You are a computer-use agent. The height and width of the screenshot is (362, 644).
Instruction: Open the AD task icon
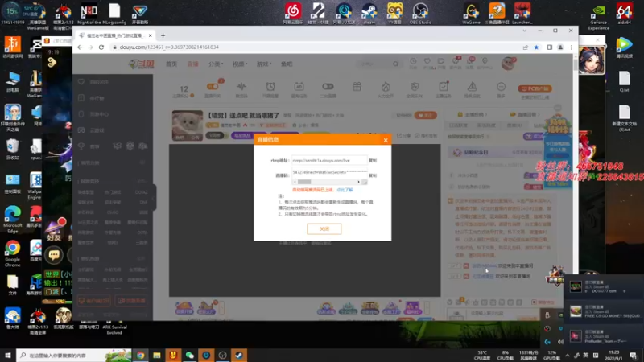click(x=299, y=87)
